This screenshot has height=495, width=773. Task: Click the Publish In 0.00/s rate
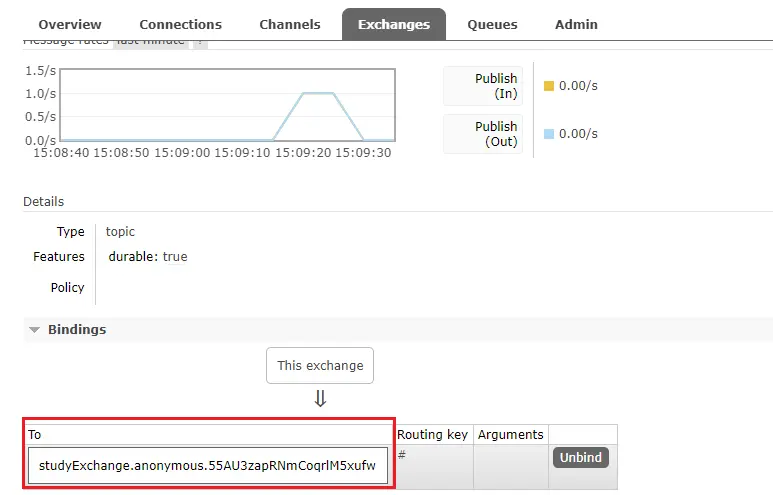tap(578, 86)
